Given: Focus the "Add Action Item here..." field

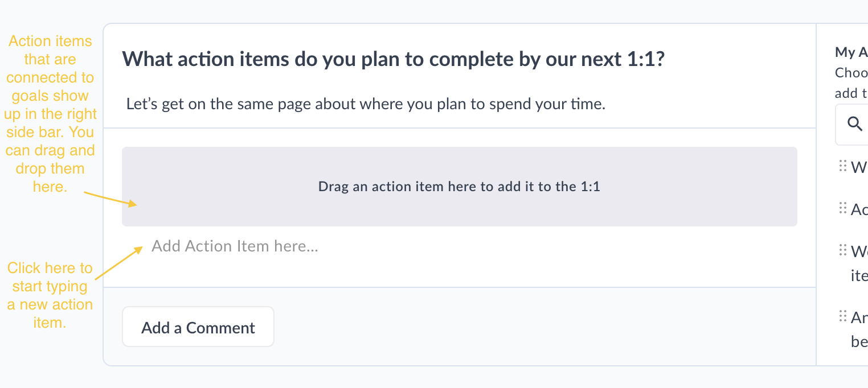Looking at the screenshot, I should click(x=235, y=246).
